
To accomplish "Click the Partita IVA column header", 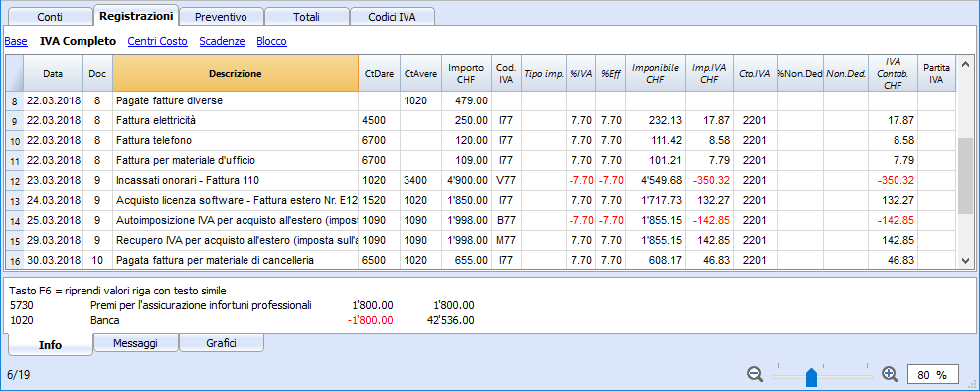I will [937, 74].
